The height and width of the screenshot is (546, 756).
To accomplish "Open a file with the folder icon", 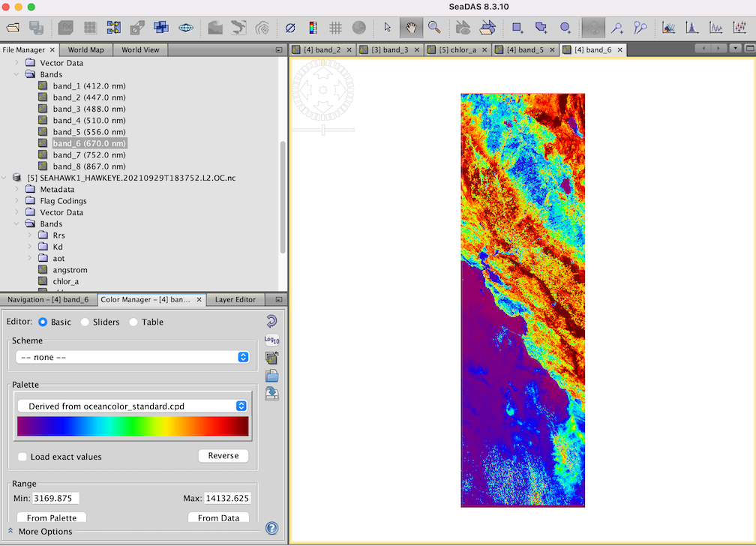I will point(13,28).
